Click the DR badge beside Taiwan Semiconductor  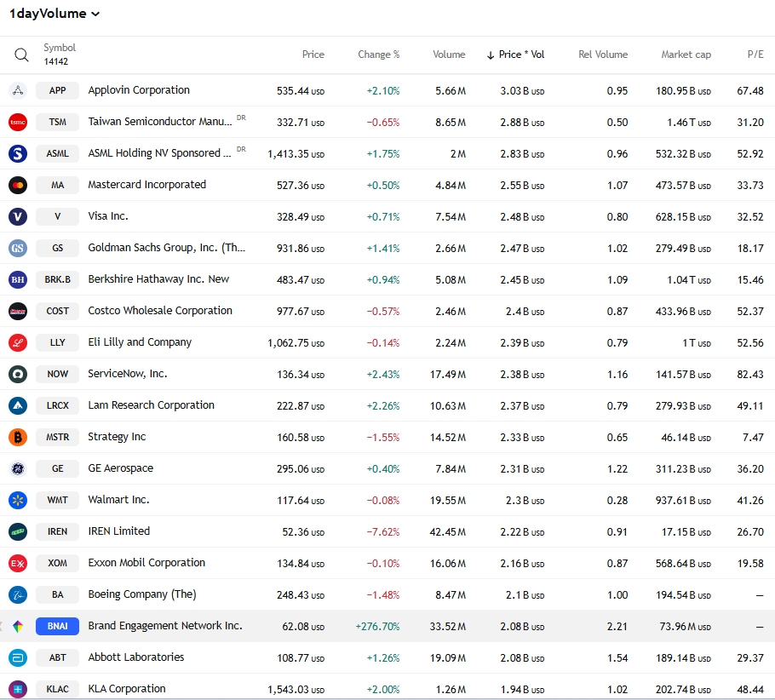(241, 118)
